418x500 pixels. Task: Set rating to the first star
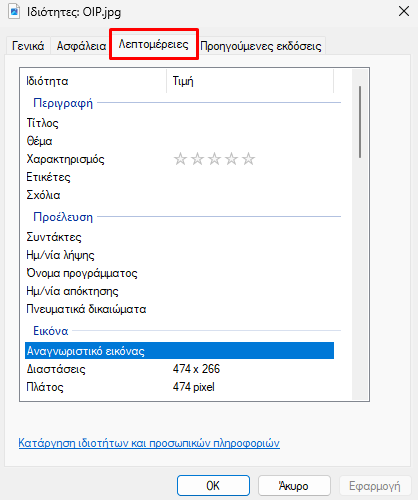(x=180, y=159)
